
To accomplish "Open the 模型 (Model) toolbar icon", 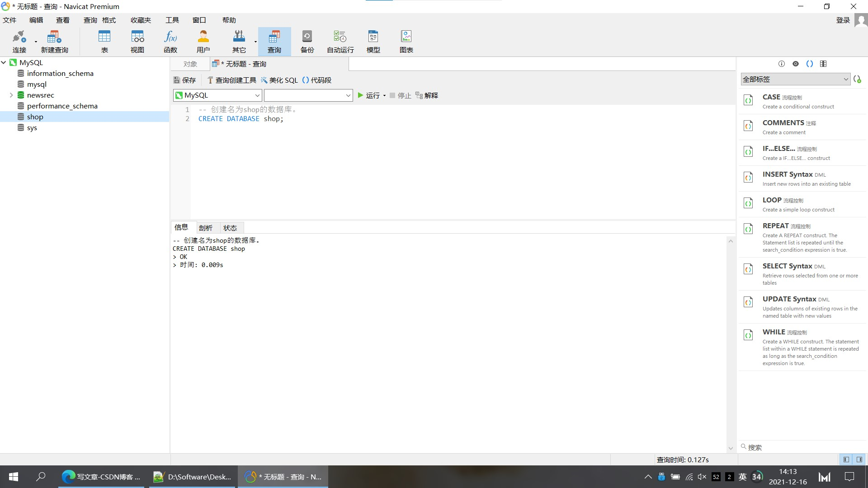I will (x=373, y=41).
